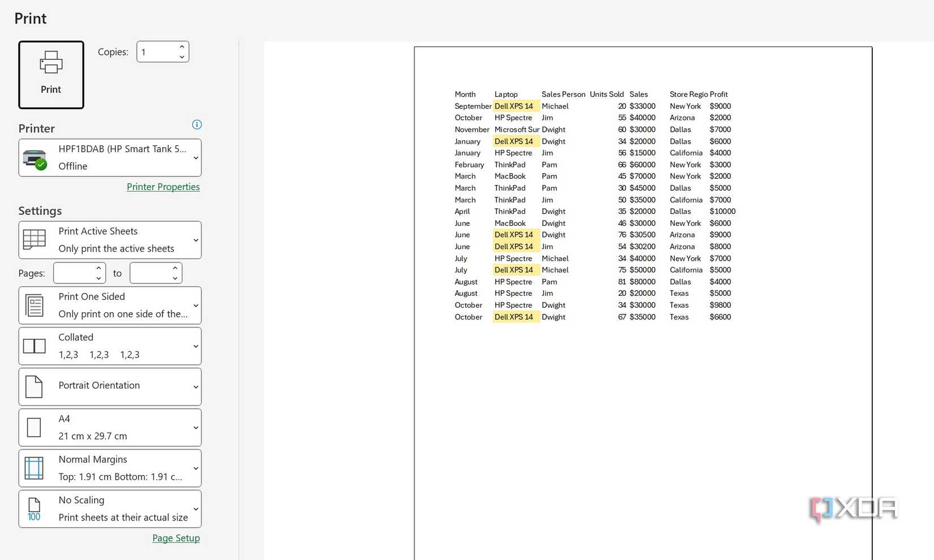Click the 'Sales Person' header in preview
The height and width of the screenshot is (560, 934).
pos(564,94)
